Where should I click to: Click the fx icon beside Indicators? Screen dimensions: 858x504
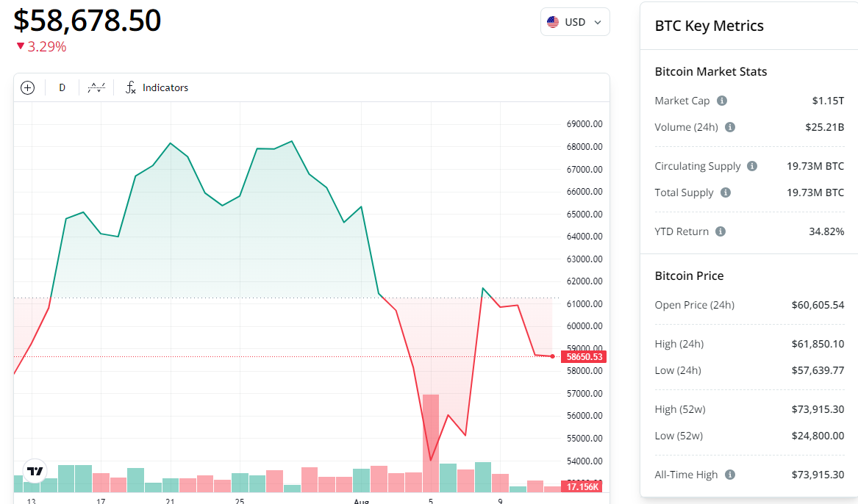click(131, 87)
